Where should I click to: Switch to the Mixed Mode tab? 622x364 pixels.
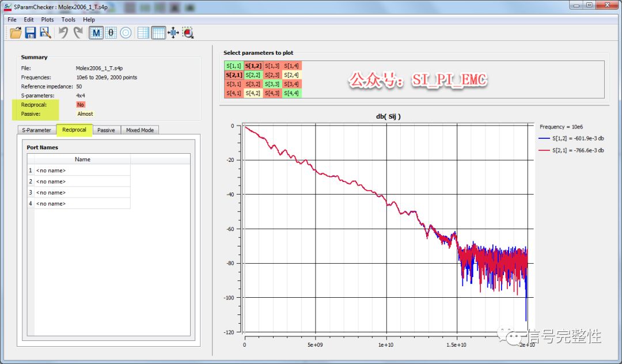[x=139, y=130]
